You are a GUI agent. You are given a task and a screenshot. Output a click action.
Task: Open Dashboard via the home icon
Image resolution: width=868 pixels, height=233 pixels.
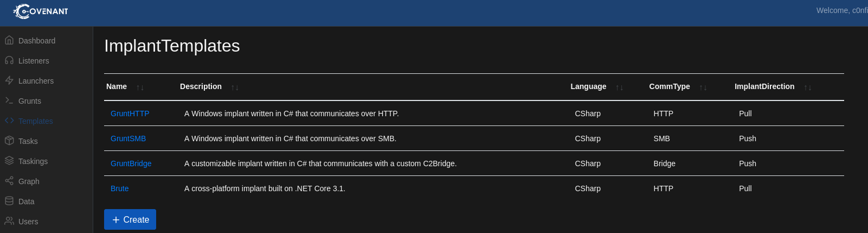[x=9, y=40]
